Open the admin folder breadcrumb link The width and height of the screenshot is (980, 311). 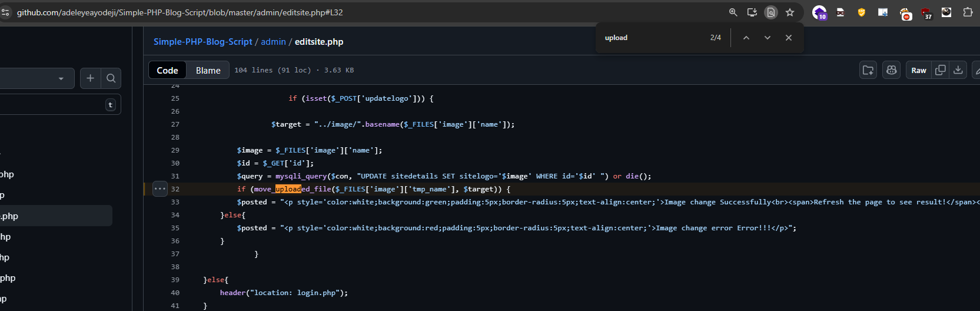(273, 42)
